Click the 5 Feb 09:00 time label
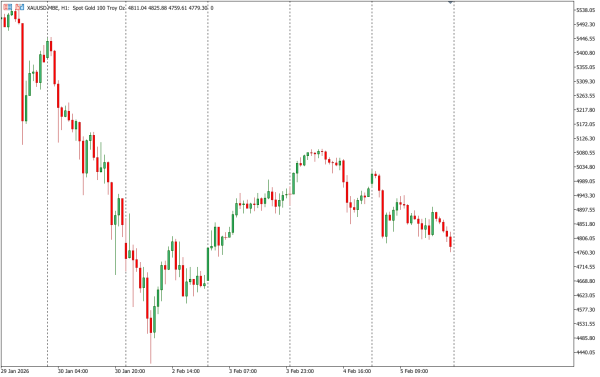600x377 pixels. 414,371
